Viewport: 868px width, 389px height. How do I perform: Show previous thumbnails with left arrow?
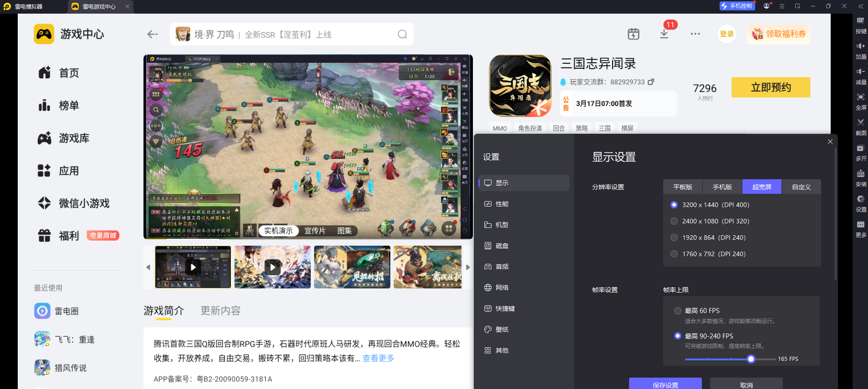[x=148, y=267]
